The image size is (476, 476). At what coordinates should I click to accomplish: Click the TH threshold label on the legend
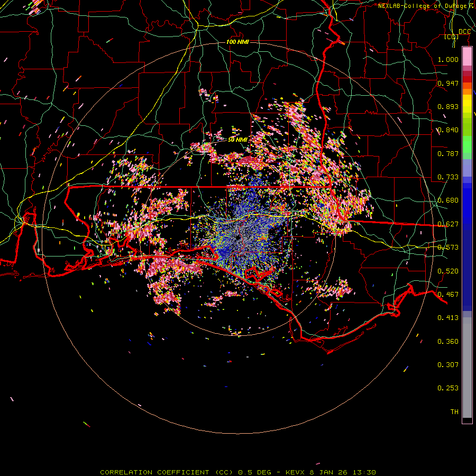click(x=454, y=412)
